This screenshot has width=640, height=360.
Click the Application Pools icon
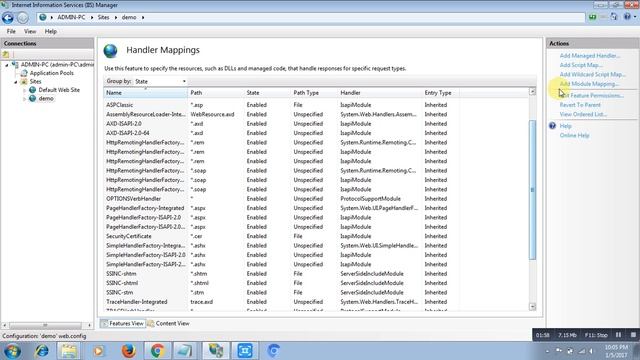pyautogui.click(x=24, y=73)
